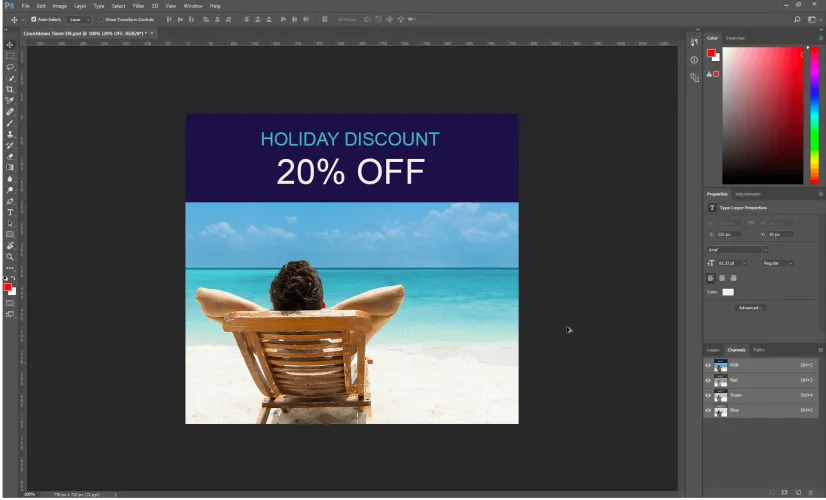Click the foreground color in Color panel
The image size is (826, 500).
[711, 53]
